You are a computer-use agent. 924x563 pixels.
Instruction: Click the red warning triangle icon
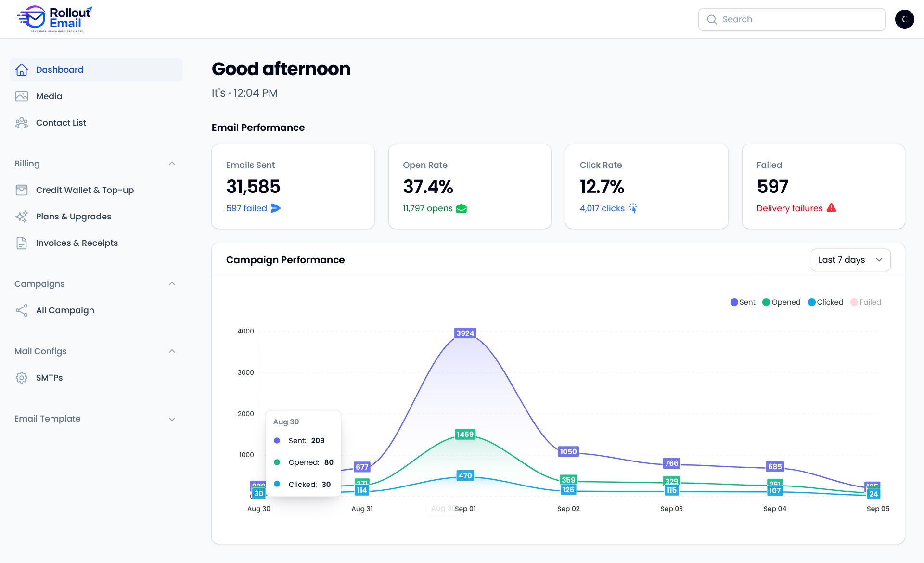tap(831, 208)
